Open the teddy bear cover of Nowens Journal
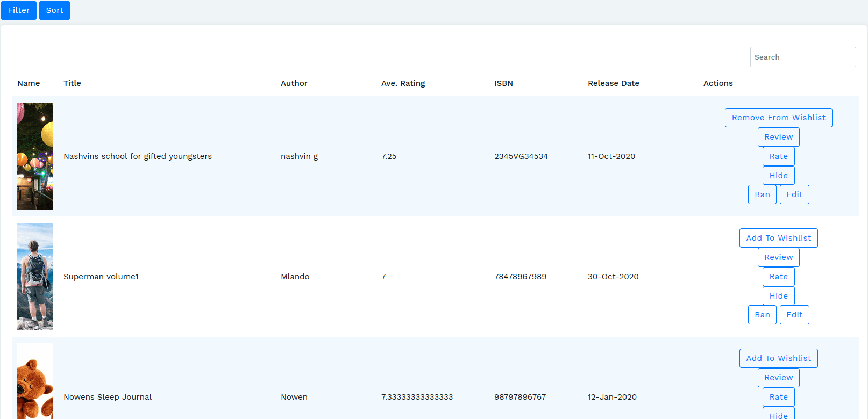Viewport: 868px width, 419px height. point(35,381)
